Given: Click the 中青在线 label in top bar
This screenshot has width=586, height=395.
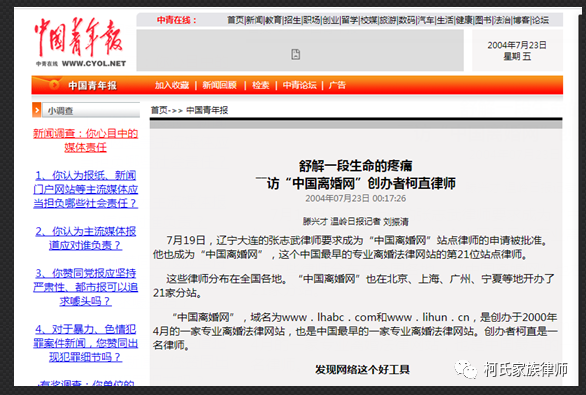Looking at the screenshot, I should point(176,20).
